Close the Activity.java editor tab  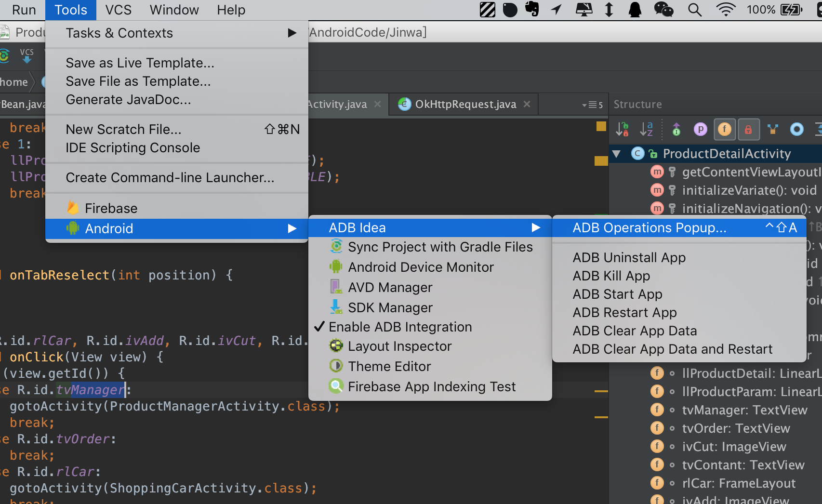(x=378, y=104)
